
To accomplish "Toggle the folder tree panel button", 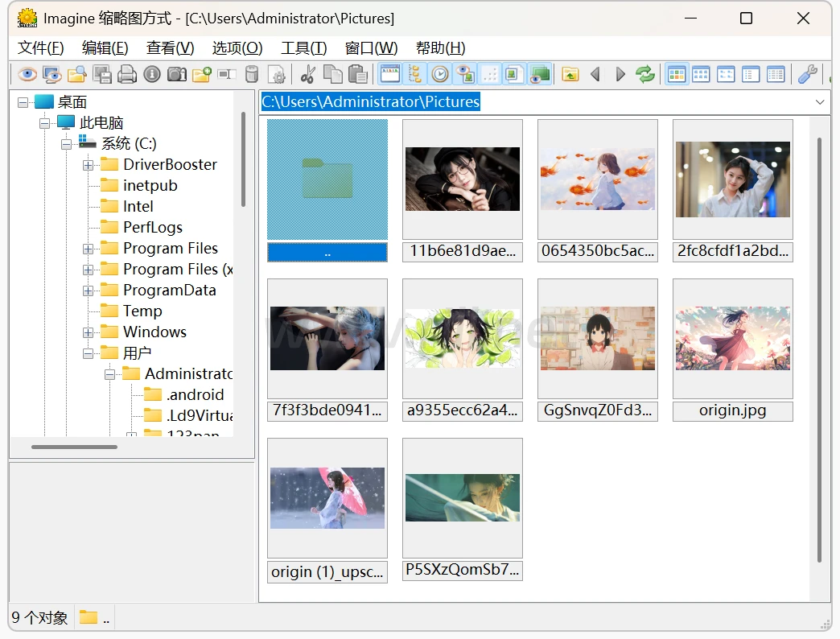I will point(415,75).
